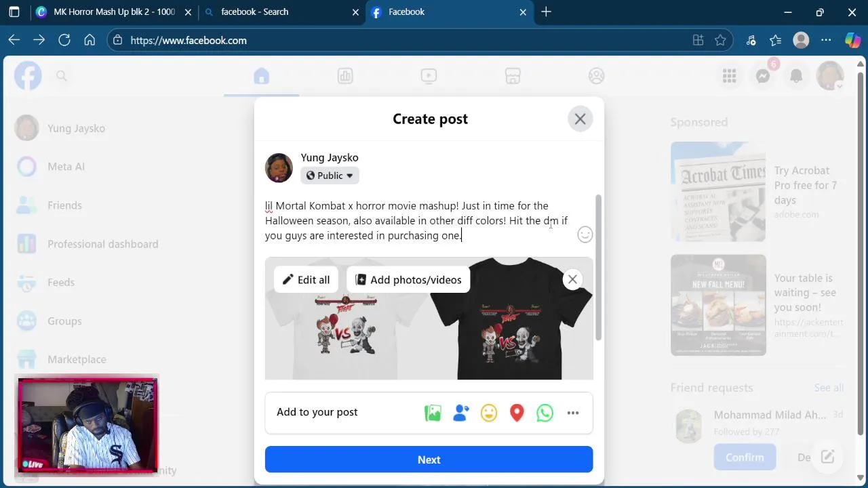Open the Facebook menu grid icon
This screenshot has width=868, height=488.
[730, 76]
